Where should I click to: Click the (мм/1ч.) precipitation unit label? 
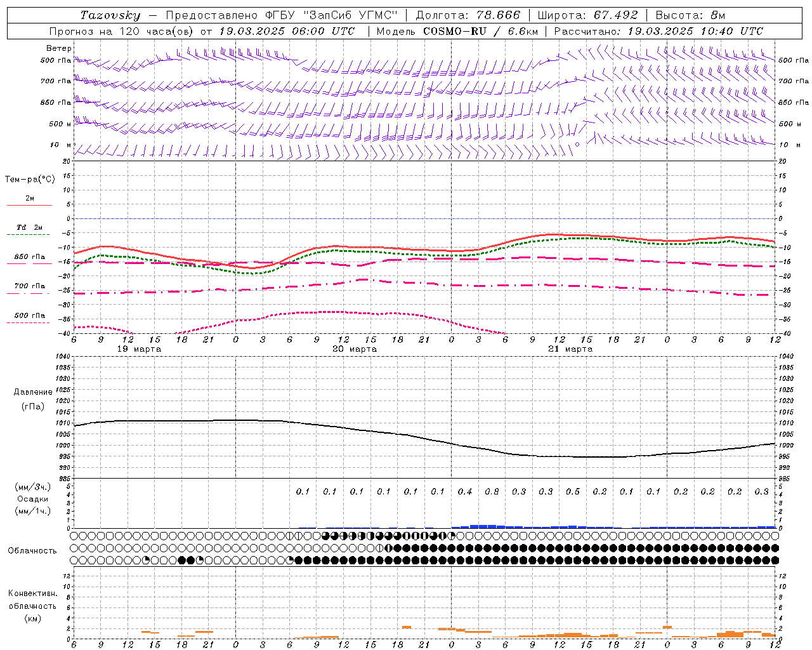[x=33, y=511]
